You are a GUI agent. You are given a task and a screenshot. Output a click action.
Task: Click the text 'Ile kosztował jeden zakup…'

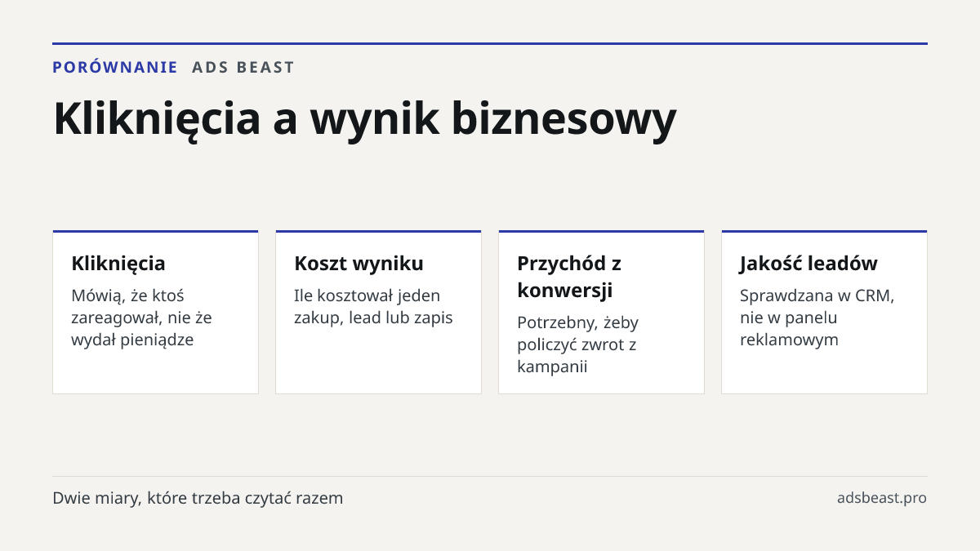pyautogui.click(x=373, y=306)
